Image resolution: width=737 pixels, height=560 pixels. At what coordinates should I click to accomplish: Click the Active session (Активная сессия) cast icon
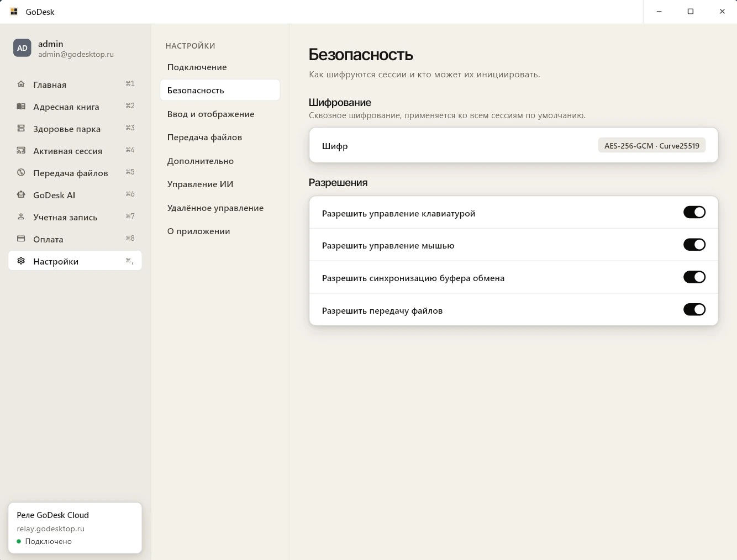point(21,150)
